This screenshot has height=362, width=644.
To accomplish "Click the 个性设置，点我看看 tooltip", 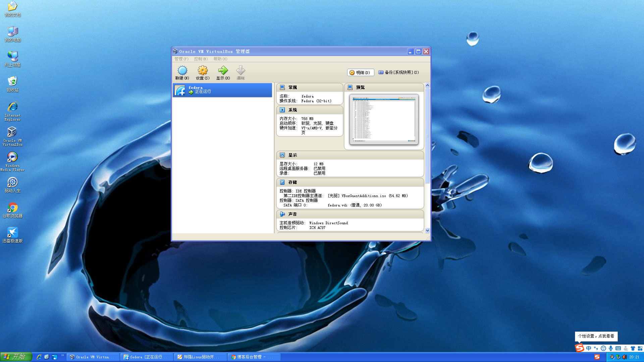I will point(596,336).
